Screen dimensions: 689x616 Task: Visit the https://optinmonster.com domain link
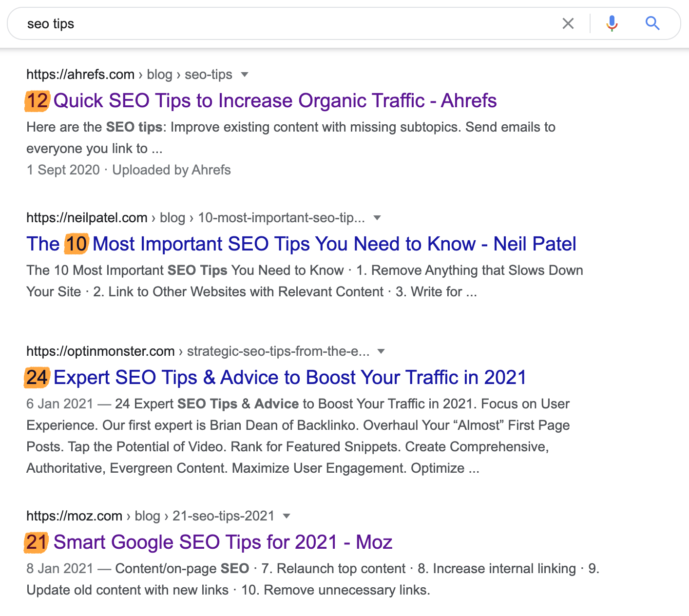[x=100, y=351]
